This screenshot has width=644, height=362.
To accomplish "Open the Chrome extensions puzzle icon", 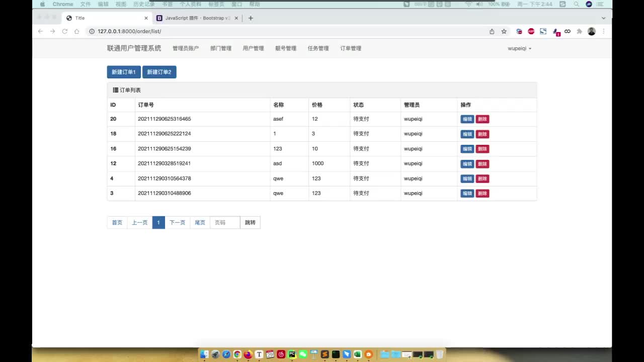I will (x=579, y=31).
